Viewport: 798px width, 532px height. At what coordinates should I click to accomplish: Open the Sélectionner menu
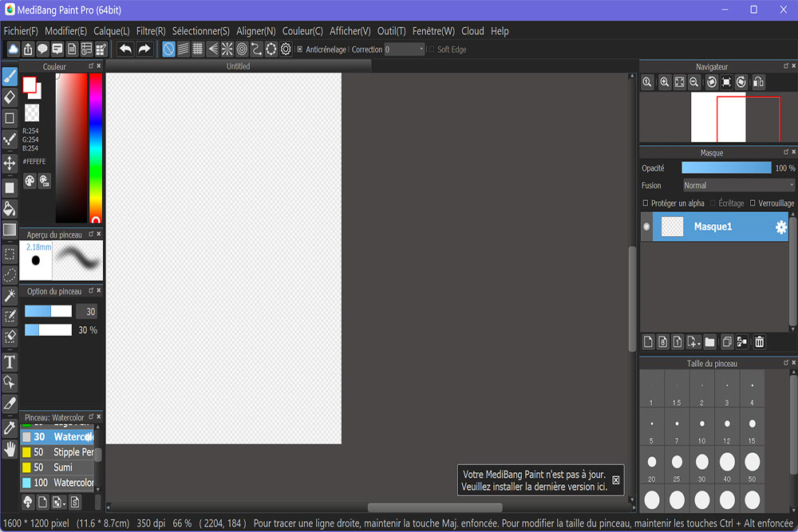pos(200,31)
